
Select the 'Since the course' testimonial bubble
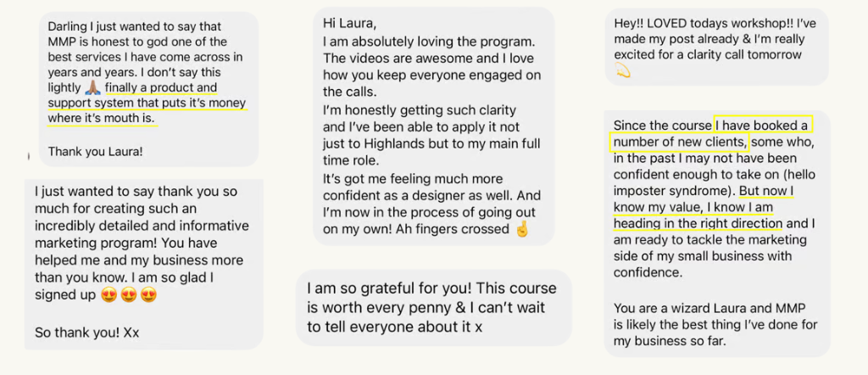click(717, 233)
